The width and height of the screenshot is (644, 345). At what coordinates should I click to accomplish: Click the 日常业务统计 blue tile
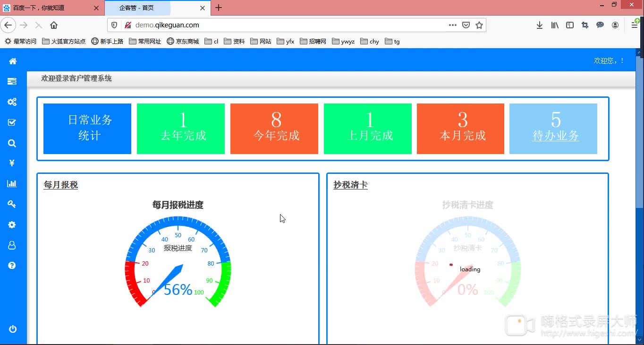tap(87, 129)
